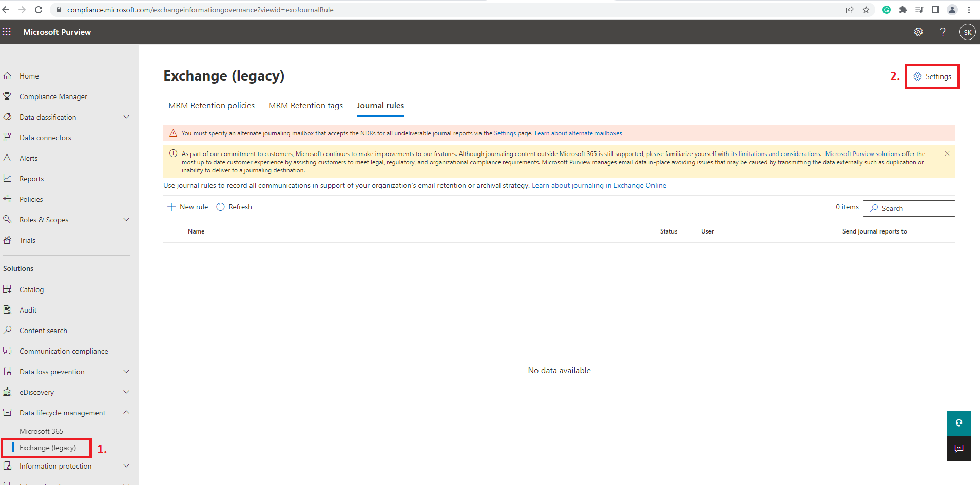Click the teal support headset button
Viewport: 980px width, 485px height.
(x=958, y=423)
